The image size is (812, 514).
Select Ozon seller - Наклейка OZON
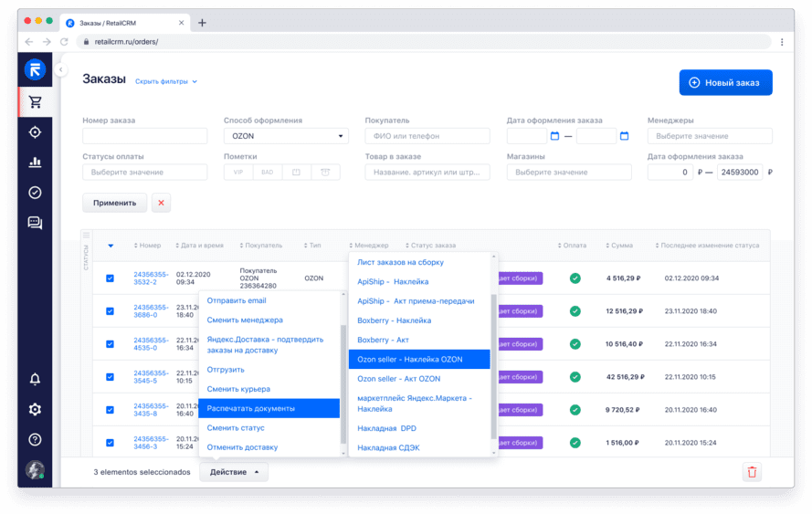tap(419, 359)
